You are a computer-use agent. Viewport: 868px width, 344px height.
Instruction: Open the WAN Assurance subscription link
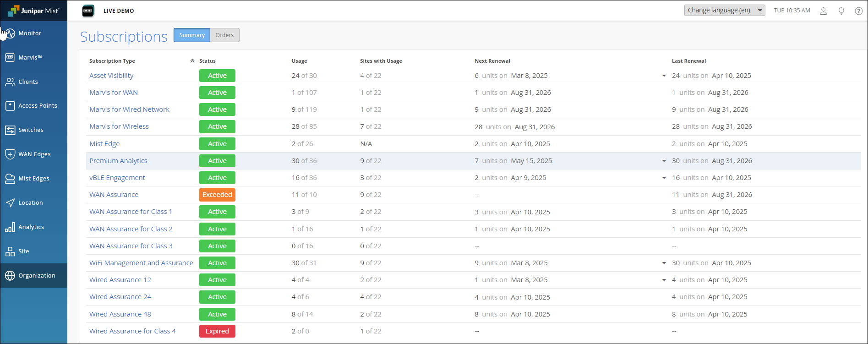coord(114,195)
